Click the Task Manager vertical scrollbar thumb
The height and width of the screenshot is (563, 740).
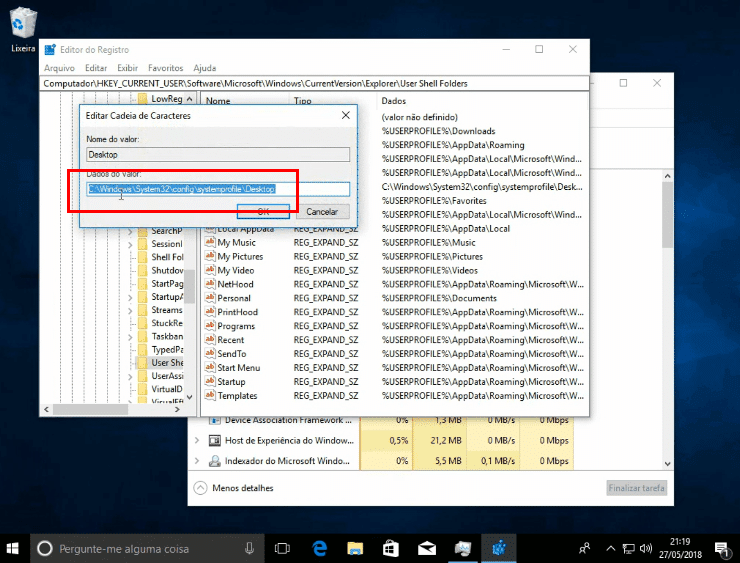[x=667, y=215]
